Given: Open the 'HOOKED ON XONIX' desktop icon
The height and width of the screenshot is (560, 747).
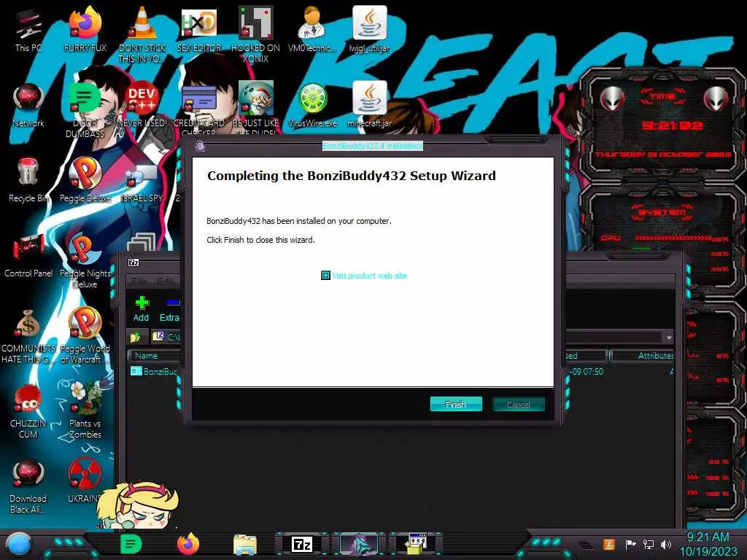Looking at the screenshot, I should tap(256, 35).
